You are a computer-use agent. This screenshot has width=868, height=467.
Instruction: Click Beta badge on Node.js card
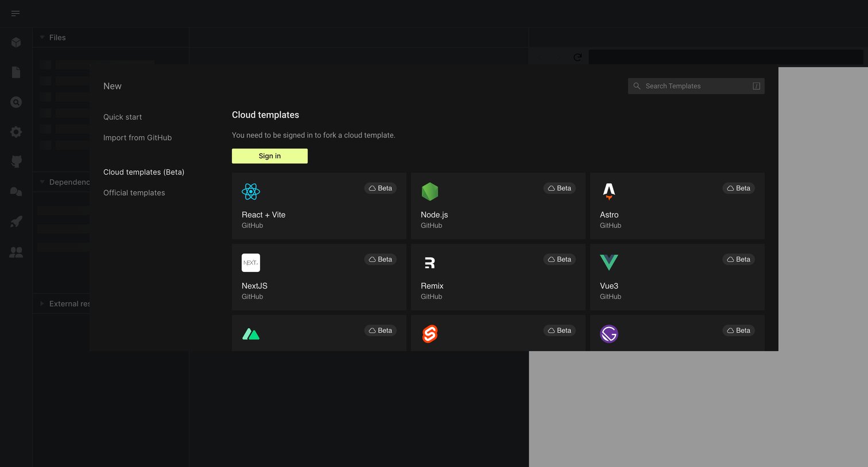(560, 188)
